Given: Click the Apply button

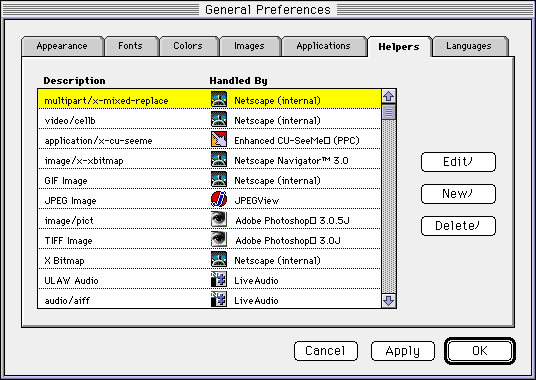Looking at the screenshot, I should (403, 351).
